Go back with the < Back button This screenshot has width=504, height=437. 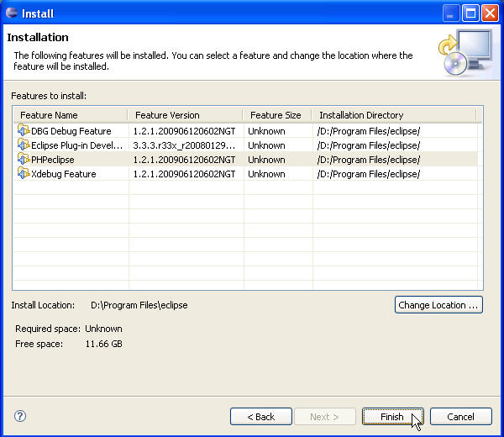coord(260,417)
